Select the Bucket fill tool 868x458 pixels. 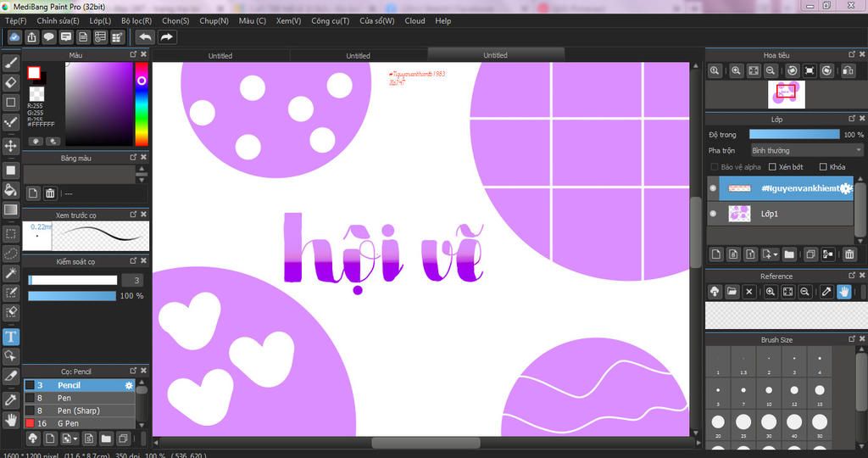pos(10,190)
